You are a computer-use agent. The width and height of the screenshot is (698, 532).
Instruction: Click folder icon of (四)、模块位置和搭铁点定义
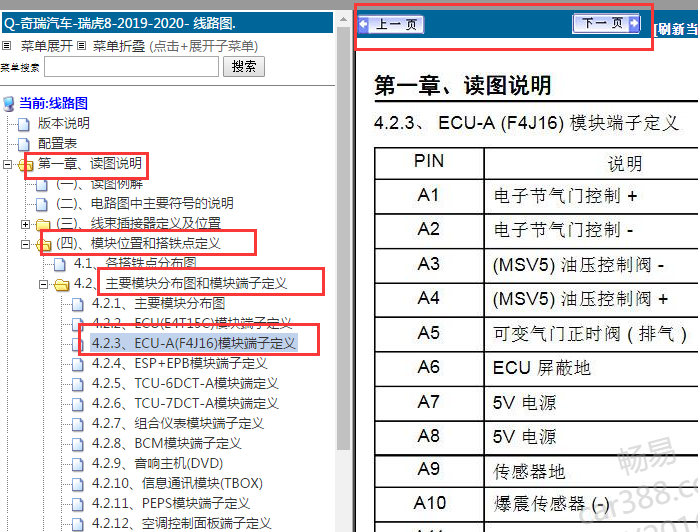(44, 244)
